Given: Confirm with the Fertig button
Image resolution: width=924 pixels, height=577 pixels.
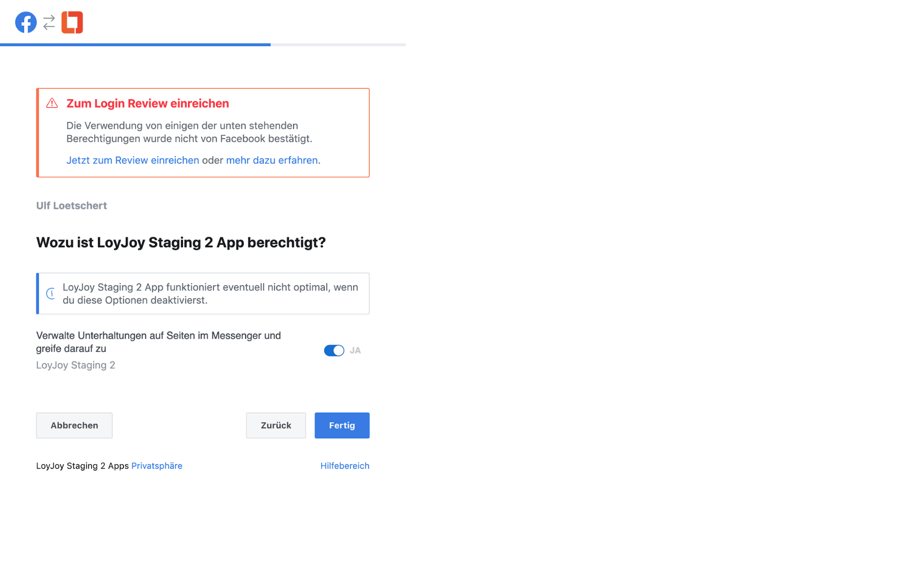Looking at the screenshot, I should [342, 425].
